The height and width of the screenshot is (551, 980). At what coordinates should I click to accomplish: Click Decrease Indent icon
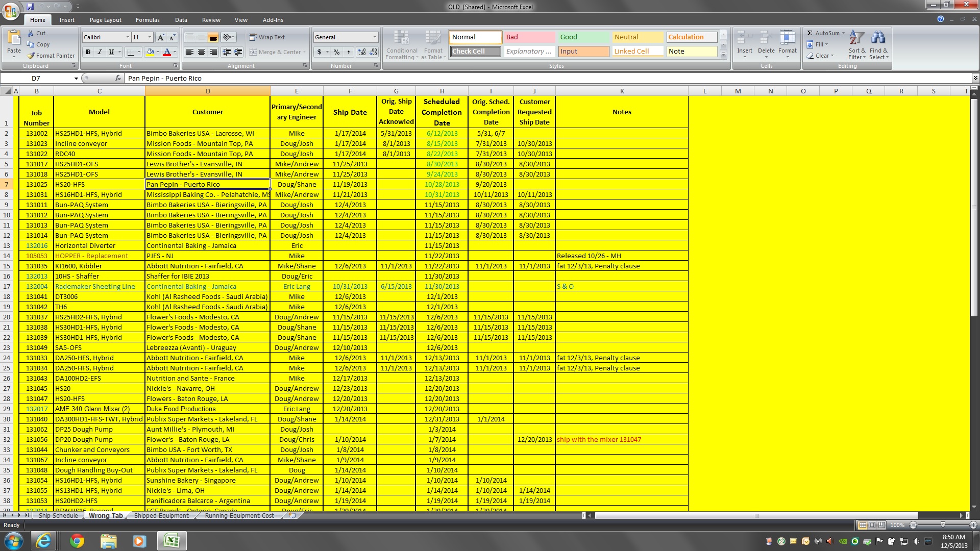[227, 52]
